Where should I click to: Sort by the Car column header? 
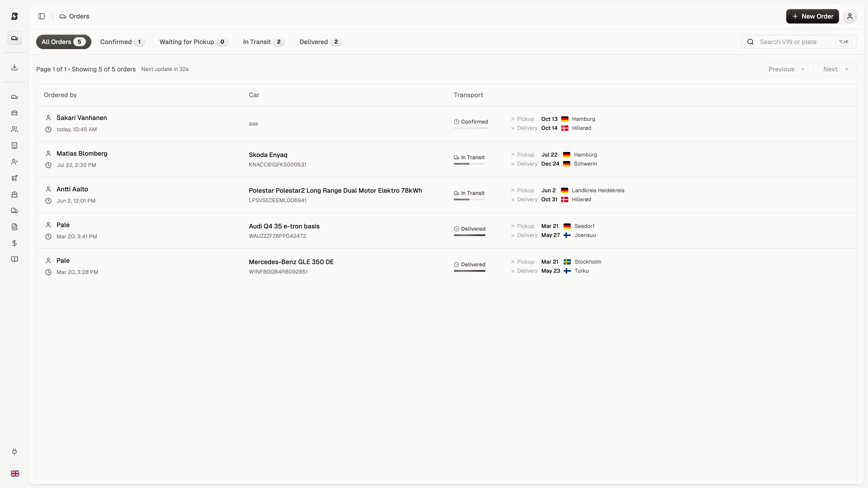(x=254, y=95)
